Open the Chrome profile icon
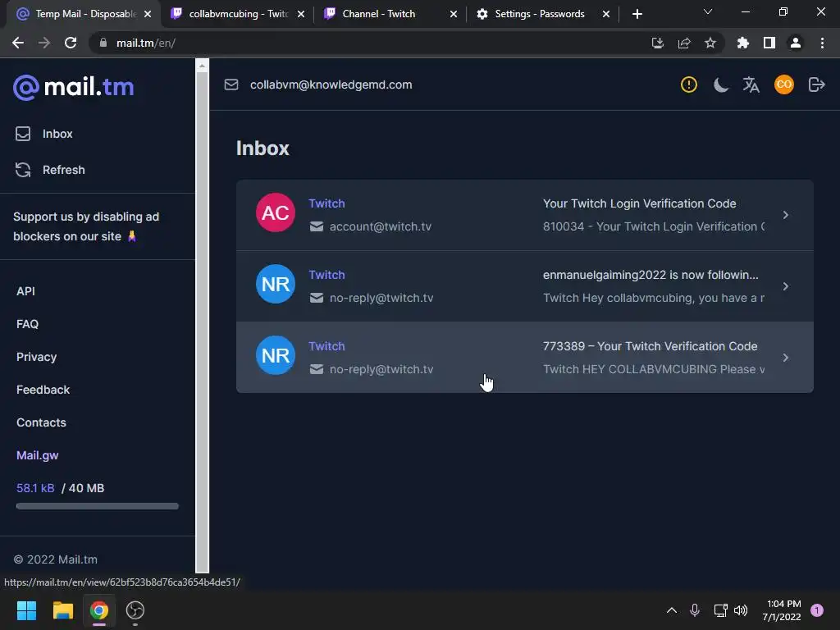The height and width of the screenshot is (630, 840). [x=796, y=43]
